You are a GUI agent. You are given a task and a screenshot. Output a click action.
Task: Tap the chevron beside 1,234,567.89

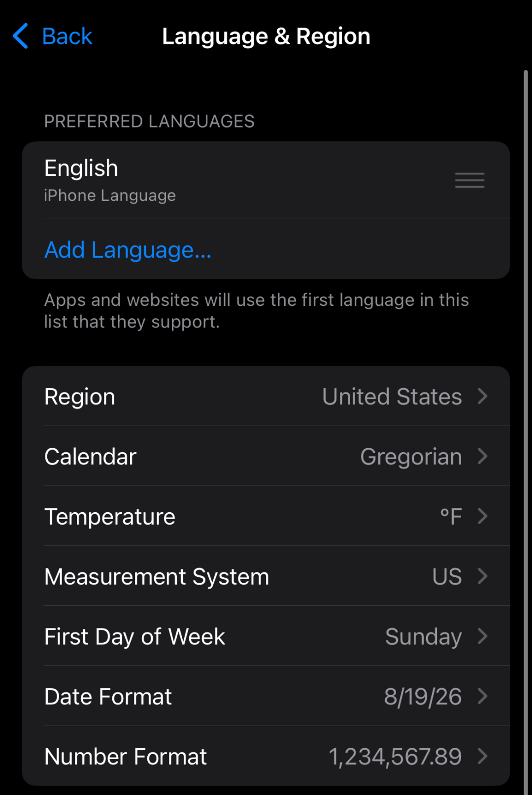(x=483, y=756)
